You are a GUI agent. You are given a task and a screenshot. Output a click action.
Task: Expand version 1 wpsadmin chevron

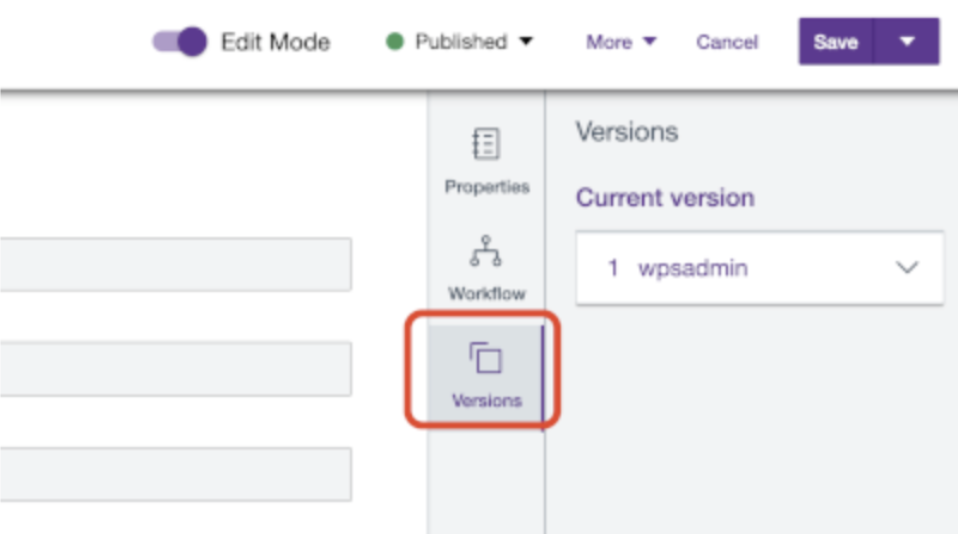click(907, 268)
